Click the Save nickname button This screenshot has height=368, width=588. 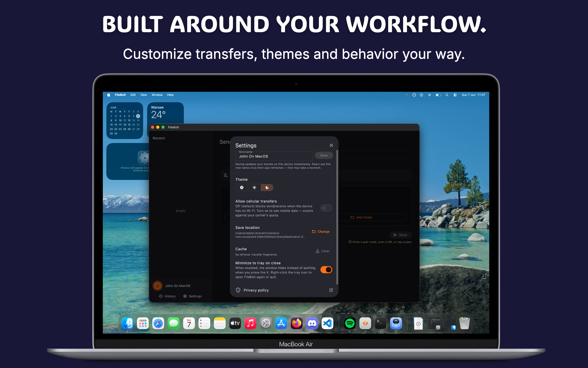(324, 155)
